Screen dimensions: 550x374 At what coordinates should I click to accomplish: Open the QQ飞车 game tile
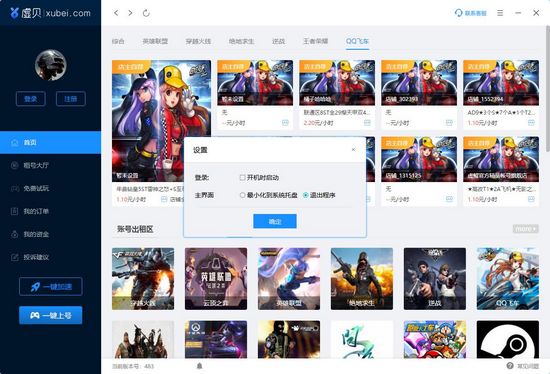[508, 279]
